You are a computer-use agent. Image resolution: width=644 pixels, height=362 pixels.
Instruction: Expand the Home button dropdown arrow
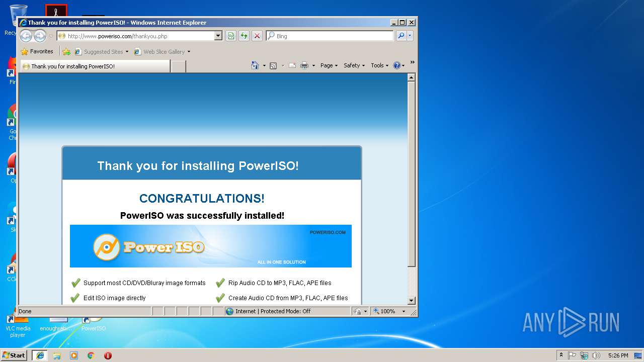[264, 65]
